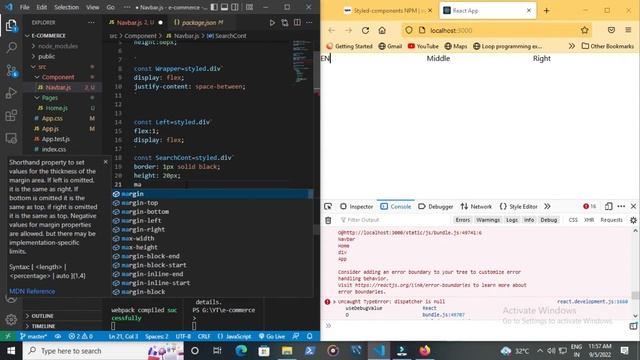This screenshot has width=640, height=360.
Task: Open the Gmail bookmark
Action: coord(391,46)
